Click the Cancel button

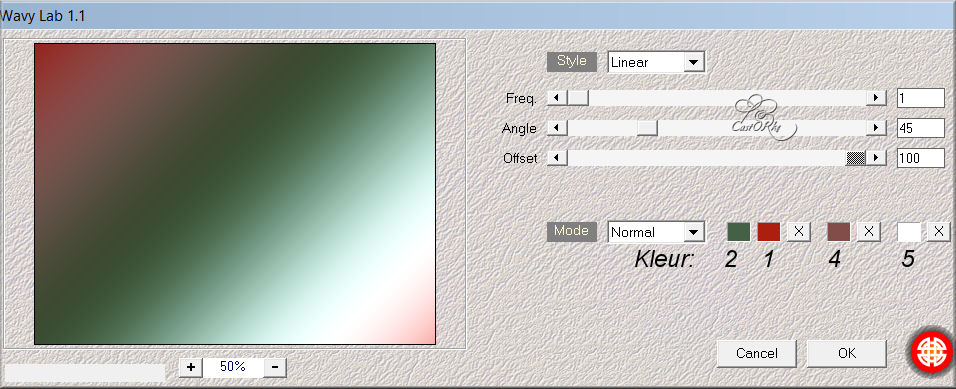(x=757, y=353)
